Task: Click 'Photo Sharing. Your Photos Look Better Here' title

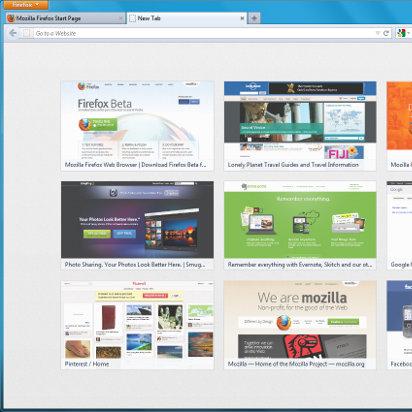Action: pyautogui.click(x=135, y=265)
